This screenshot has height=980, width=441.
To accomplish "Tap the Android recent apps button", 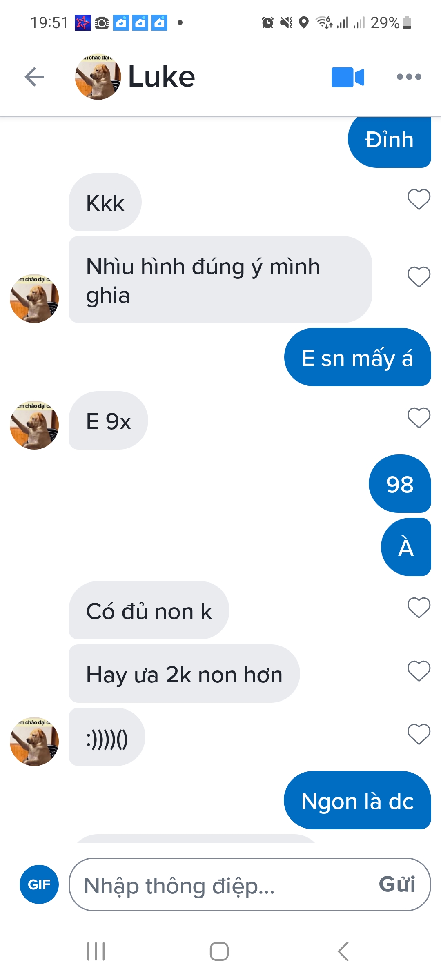I will click(x=96, y=951).
